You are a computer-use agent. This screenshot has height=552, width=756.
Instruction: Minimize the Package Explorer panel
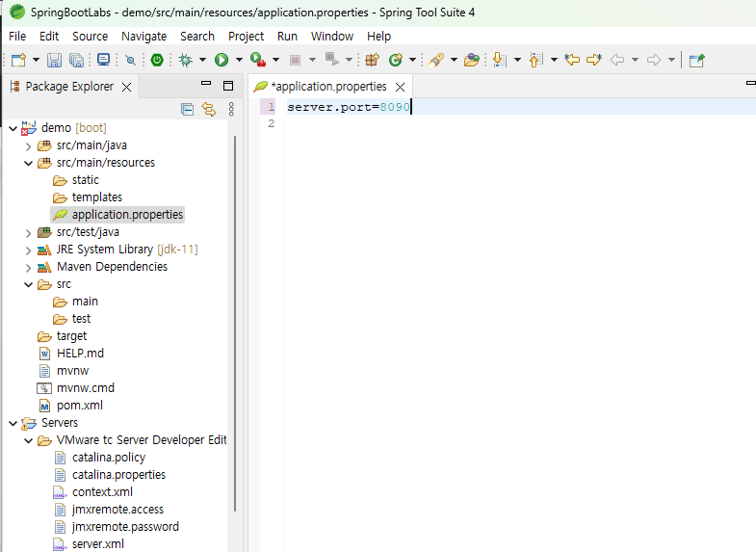[x=206, y=83]
